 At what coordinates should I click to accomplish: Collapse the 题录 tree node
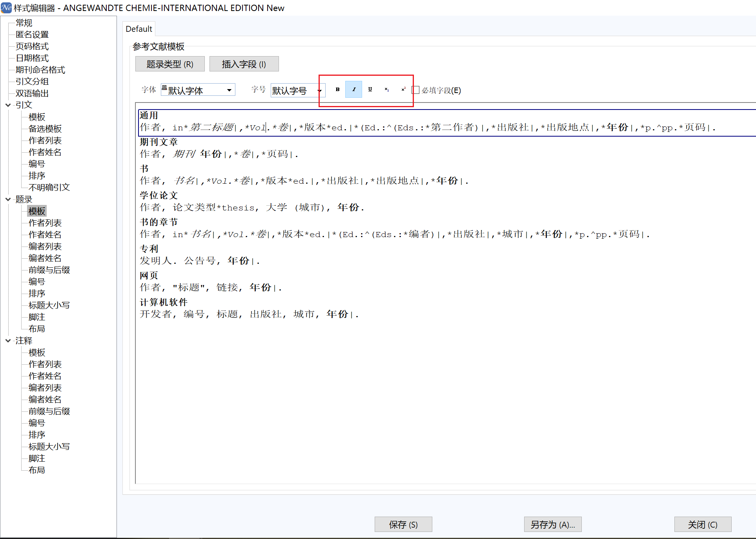[x=8, y=199]
